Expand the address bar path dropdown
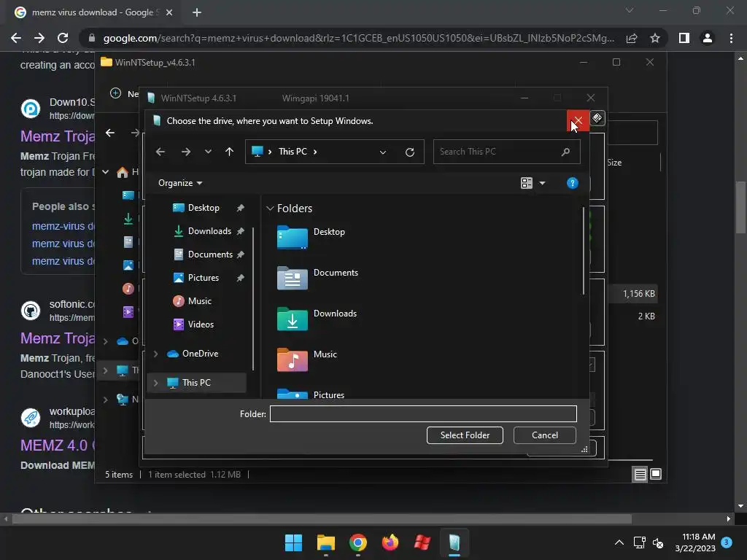 pyautogui.click(x=382, y=152)
